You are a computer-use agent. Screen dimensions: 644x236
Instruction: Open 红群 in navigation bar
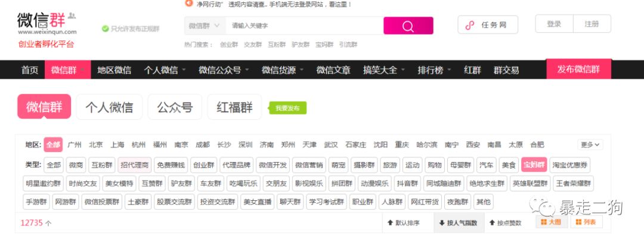(472, 70)
